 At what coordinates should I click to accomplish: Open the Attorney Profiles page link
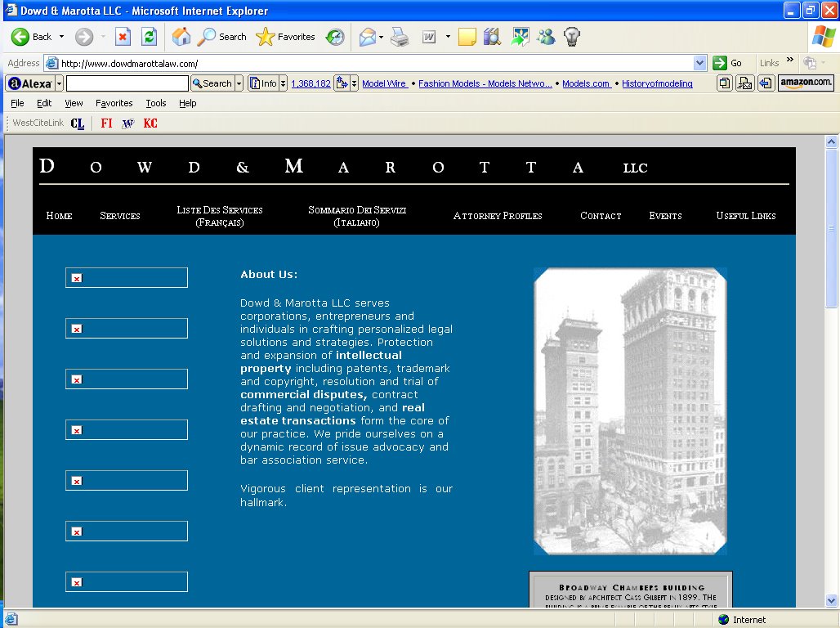[498, 216]
